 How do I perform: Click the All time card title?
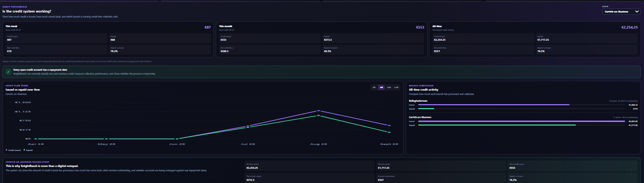[x=437, y=26]
